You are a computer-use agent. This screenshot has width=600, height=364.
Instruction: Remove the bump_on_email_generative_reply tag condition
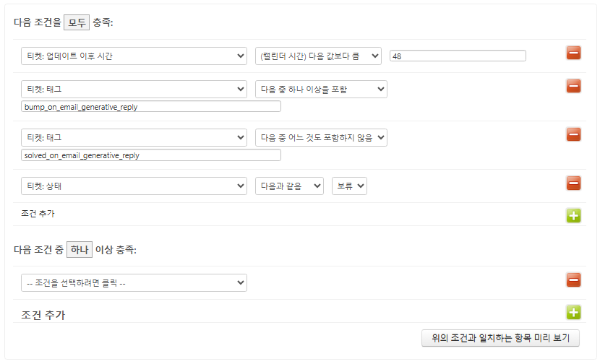click(573, 86)
